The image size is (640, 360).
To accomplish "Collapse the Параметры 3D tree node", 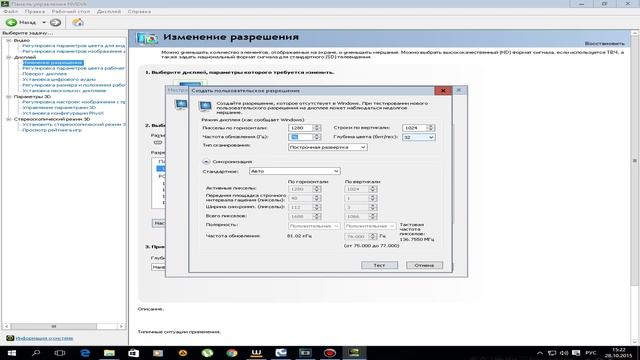I will pyautogui.click(x=9, y=97).
